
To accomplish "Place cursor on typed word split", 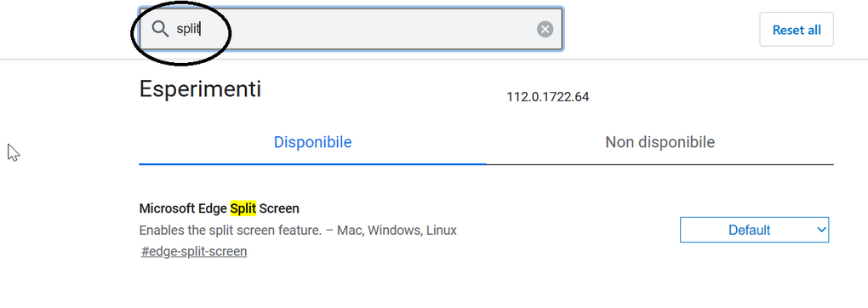I will coord(188,30).
